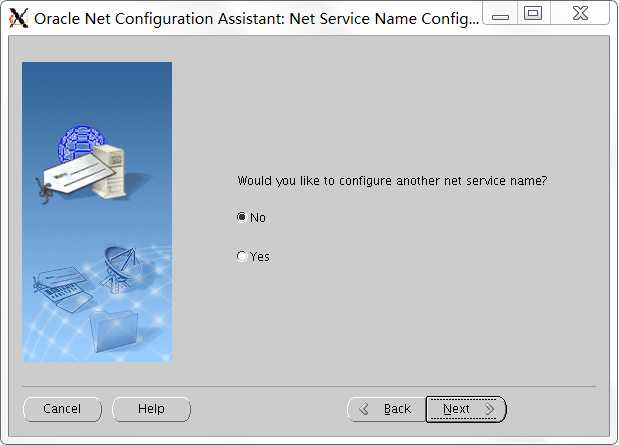
Task: Click the server tower graphic in the side illustration
Action: [110, 170]
